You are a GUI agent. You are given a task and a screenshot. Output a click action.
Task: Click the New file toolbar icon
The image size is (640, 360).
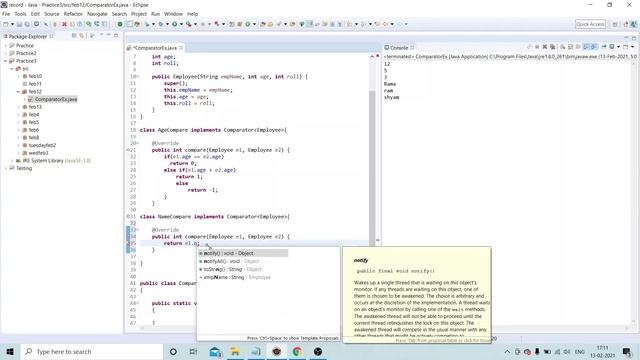tap(6, 24)
